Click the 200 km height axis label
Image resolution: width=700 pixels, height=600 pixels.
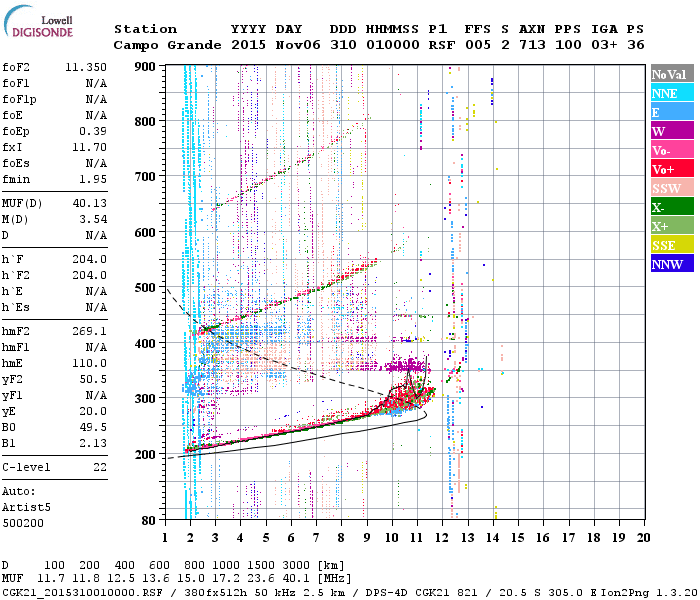click(145, 454)
